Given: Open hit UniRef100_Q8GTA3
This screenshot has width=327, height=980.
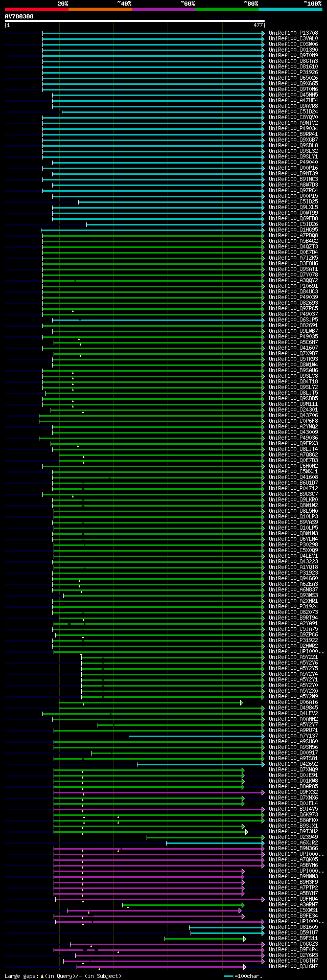Looking at the screenshot, I should (293, 61).
